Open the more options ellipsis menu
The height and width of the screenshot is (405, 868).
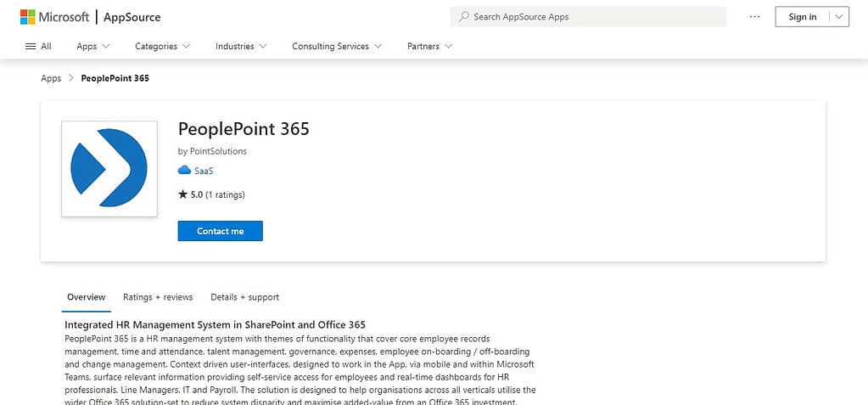click(x=754, y=17)
